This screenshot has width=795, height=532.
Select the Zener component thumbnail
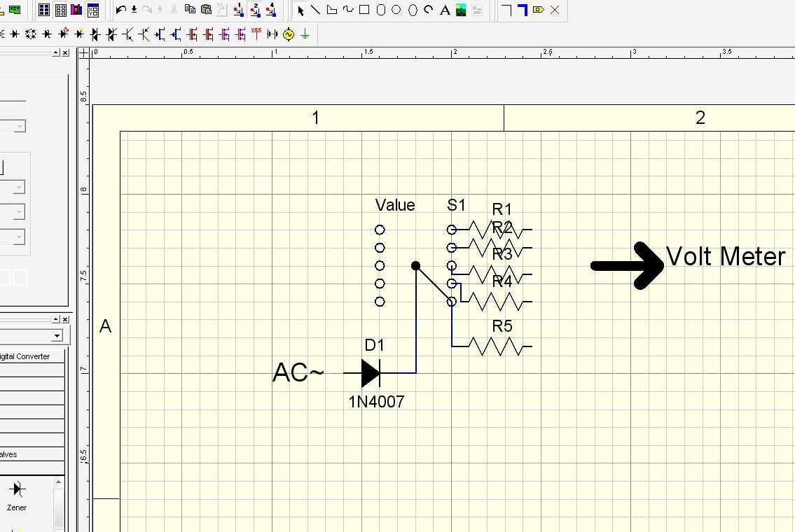17,496
